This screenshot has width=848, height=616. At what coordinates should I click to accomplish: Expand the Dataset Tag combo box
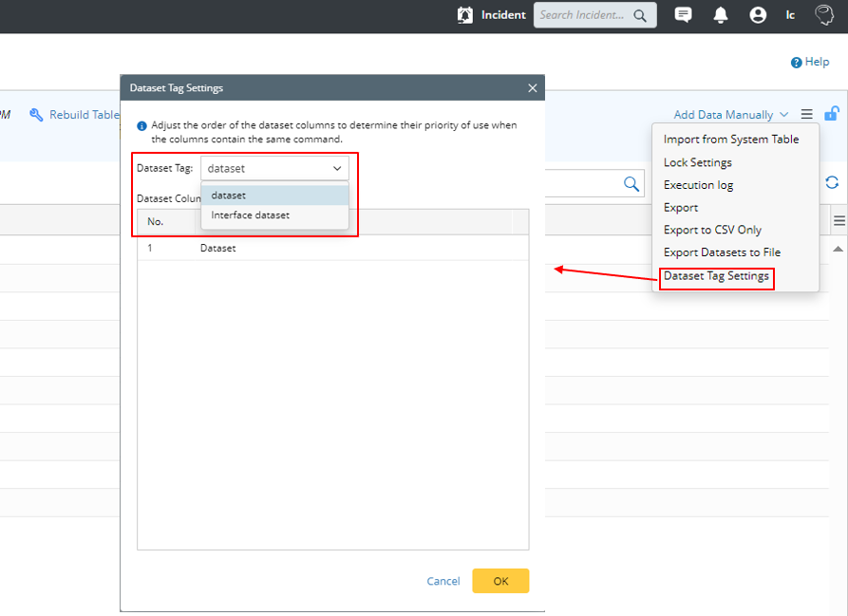pyautogui.click(x=274, y=168)
